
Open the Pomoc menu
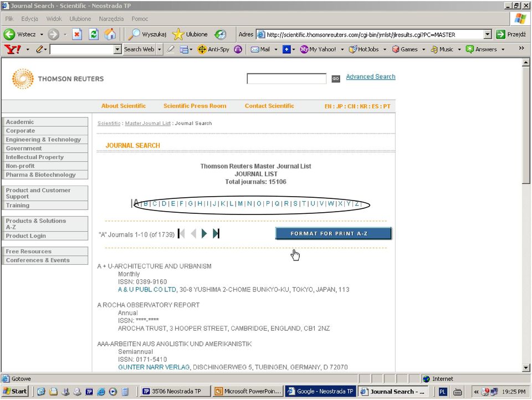tap(140, 19)
